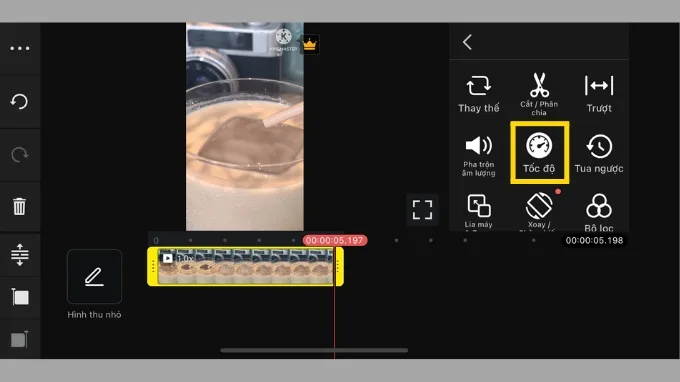The image size is (680, 382).
Task: Toggle fullscreen preview with corner-brackets icon
Action: point(422,210)
